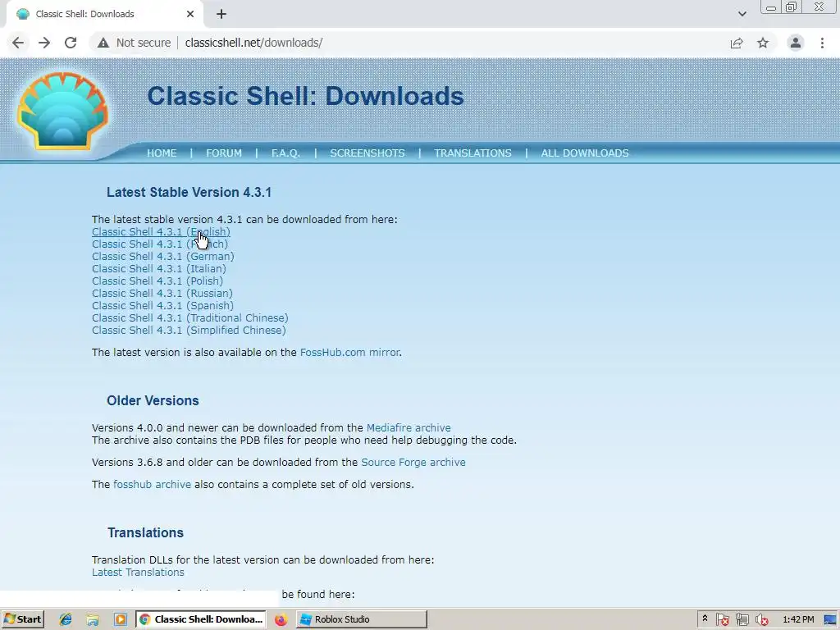This screenshot has width=840, height=630.
Task: Switch to Chrome Classic Shell taskbar button
Action: 201,619
